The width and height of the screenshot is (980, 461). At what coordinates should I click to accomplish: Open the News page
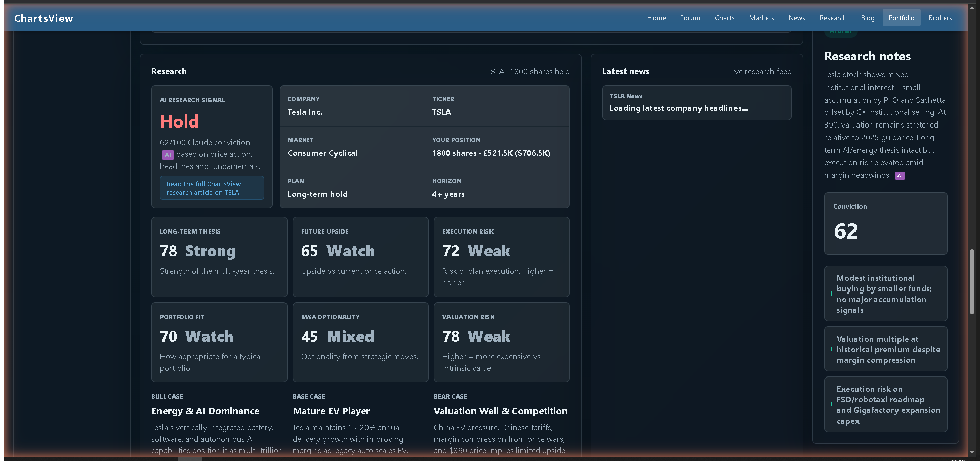pyautogui.click(x=796, y=18)
